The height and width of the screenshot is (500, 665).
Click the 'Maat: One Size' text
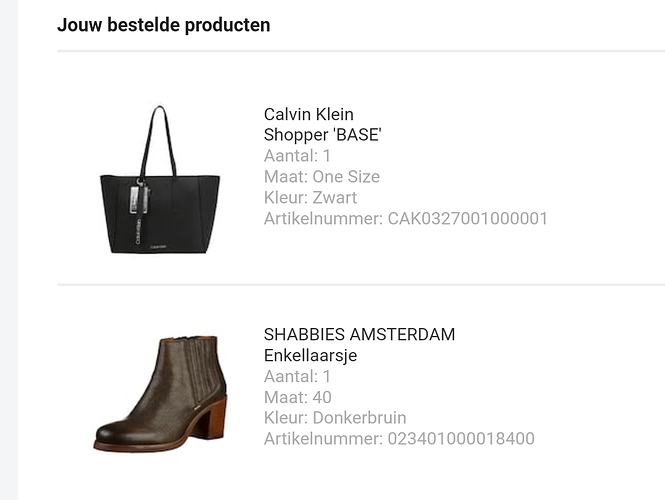(321, 177)
